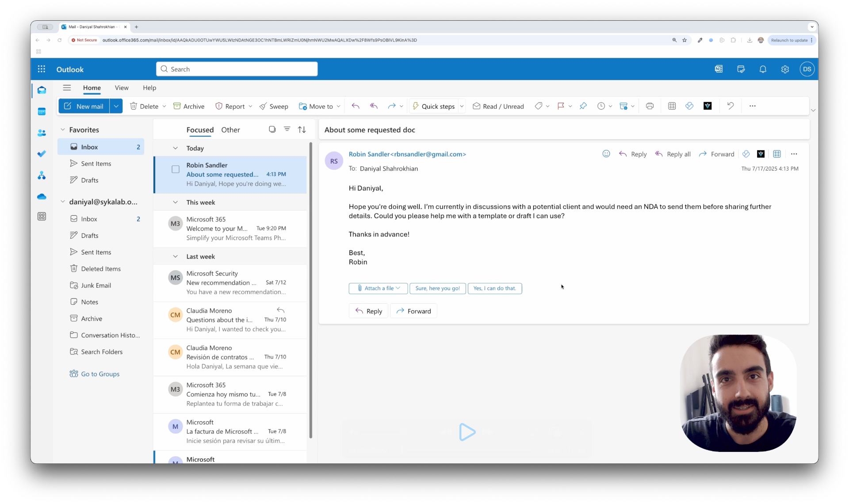Image resolution: width=849 pixels, height=504 pixels.
Task: Click the New mail button
Action: (84, 106)
